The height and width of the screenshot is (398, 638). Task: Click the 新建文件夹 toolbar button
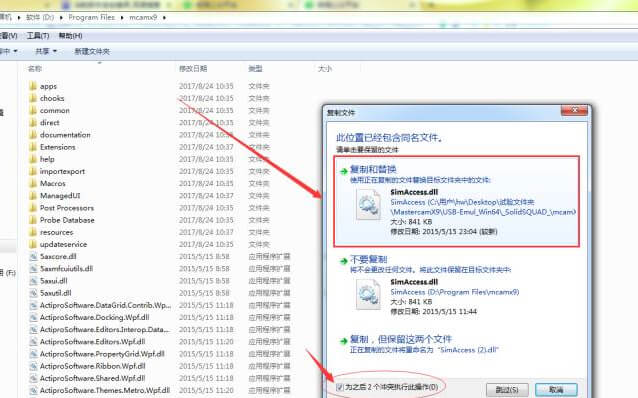[92, 51]
